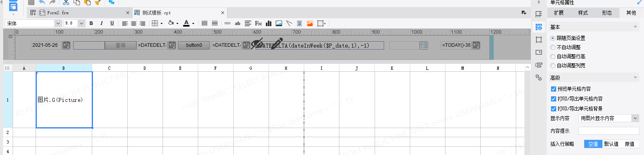Open the 宋体 font family dropdown
The height and width of the screenshot is (155, 644).
point(33,23)
